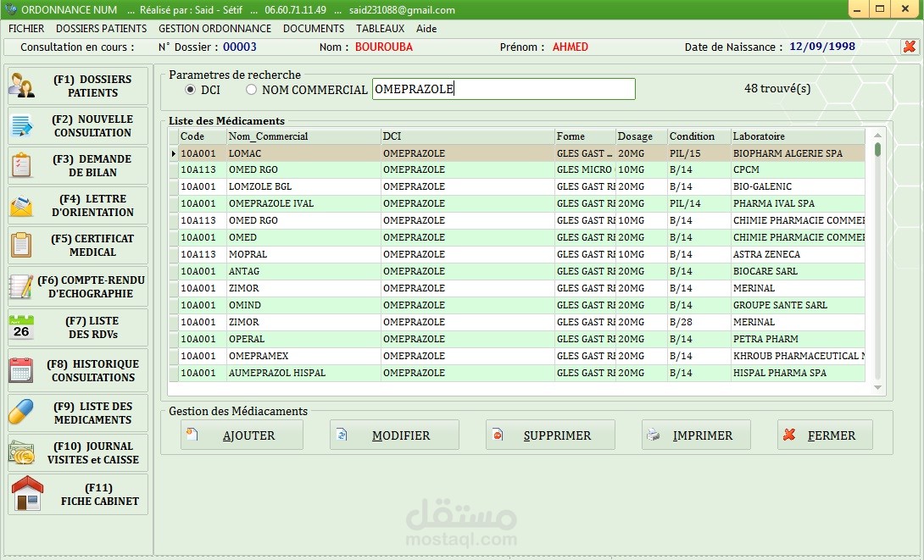This screenshot has width=924, height=560.
Task: Click MODIFIER to edit medication
Action: 394,435
